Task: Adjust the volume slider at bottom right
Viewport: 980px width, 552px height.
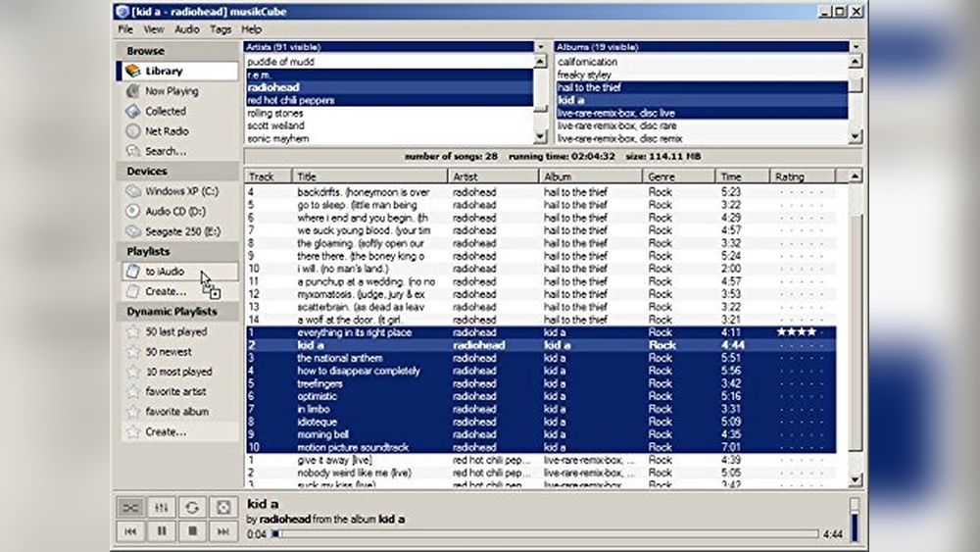Action: (x=855, y=519)
